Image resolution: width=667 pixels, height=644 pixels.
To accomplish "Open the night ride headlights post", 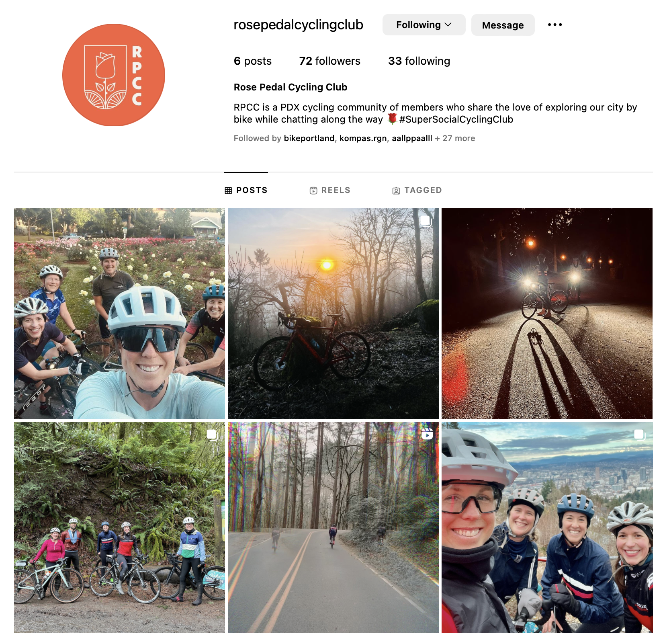I will pyautogui.click(x=547, y=314).
